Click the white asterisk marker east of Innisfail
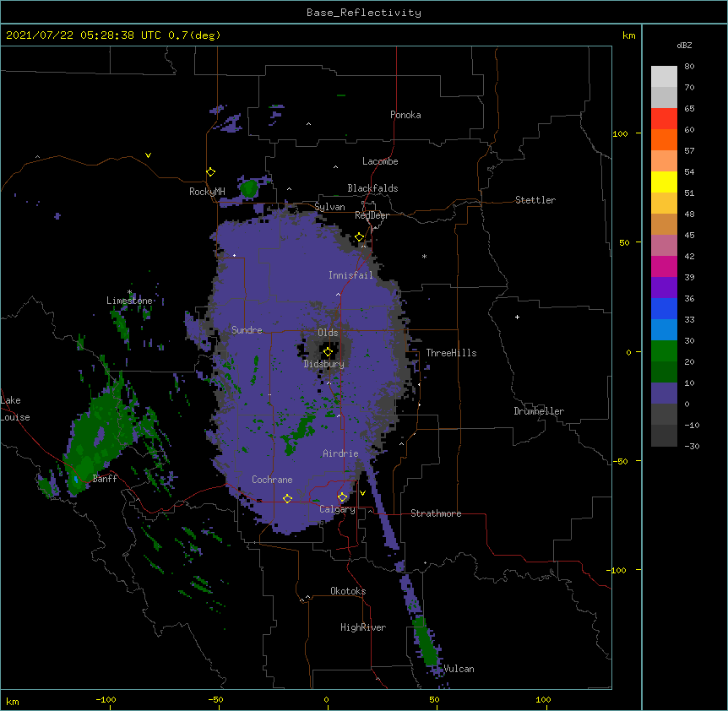728x711 pixels. tap(424, 257)
